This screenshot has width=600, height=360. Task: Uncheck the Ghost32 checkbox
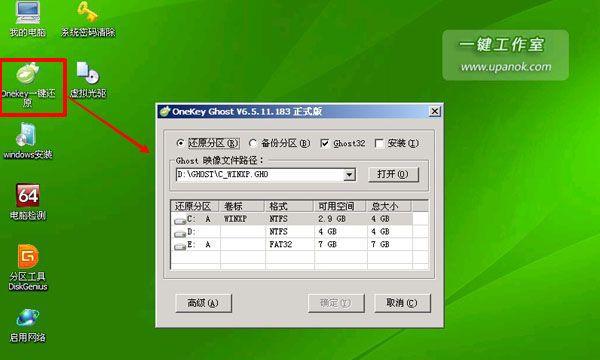click(325, 143)
